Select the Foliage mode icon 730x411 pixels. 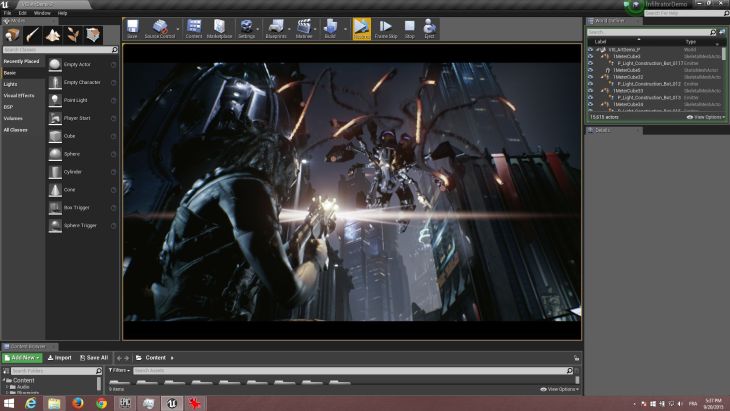pyautogui.click(x=73, y=35)
